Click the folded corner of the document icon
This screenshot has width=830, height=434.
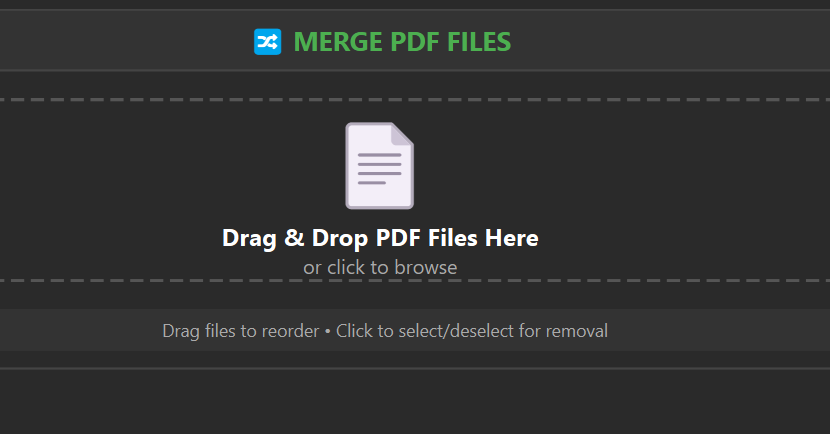tap(403, 133)
